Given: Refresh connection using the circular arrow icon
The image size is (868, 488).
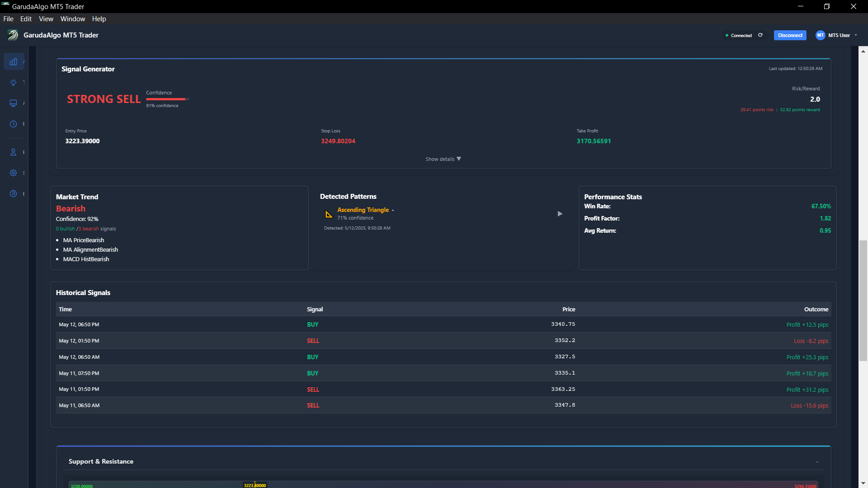Looking at the screenshot, I should 760,35.
